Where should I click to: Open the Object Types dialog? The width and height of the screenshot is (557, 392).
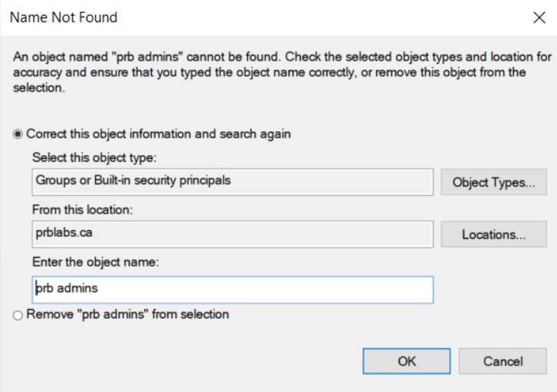(493, 182)
